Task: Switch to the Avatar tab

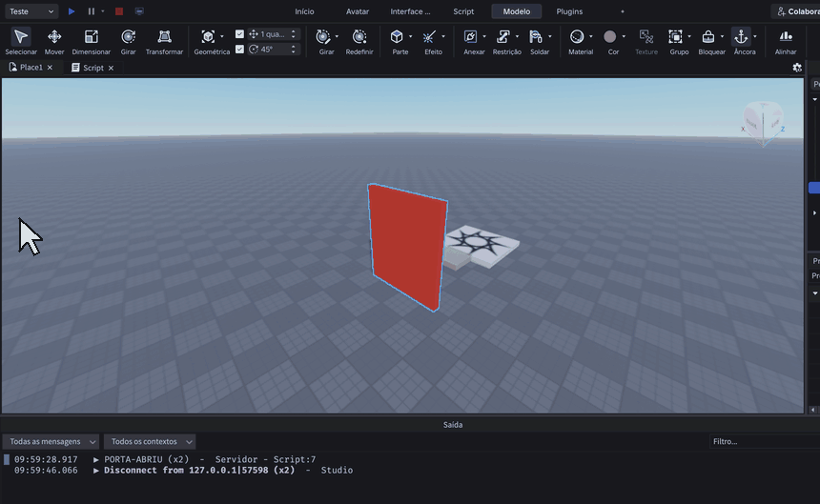Action: [358, 11]
